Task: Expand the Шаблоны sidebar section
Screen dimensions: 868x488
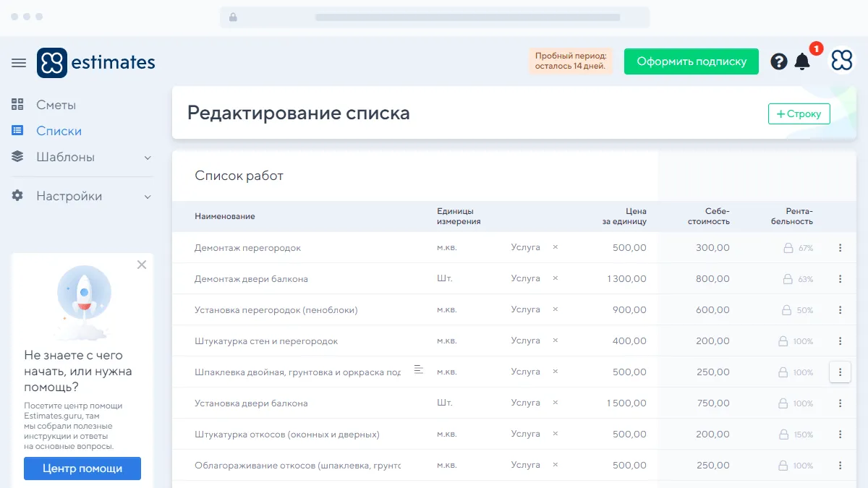Action: pyautogui.click(x=148, y=158)
